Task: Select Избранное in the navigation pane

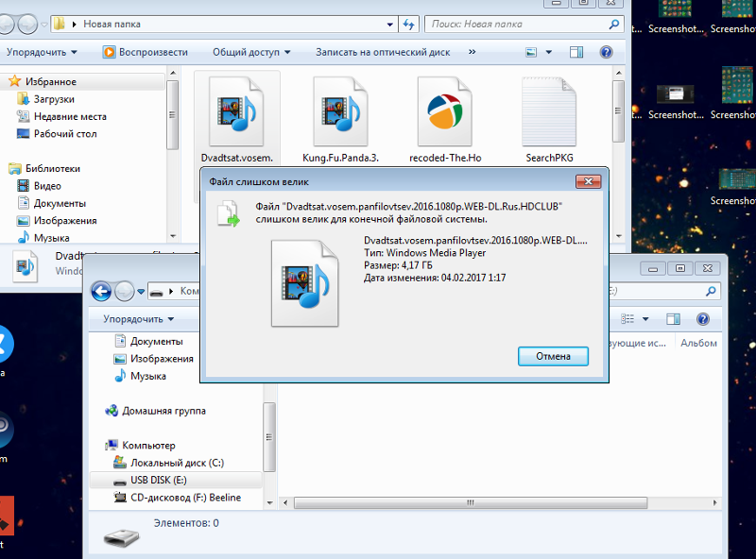Action: [51, 82]
